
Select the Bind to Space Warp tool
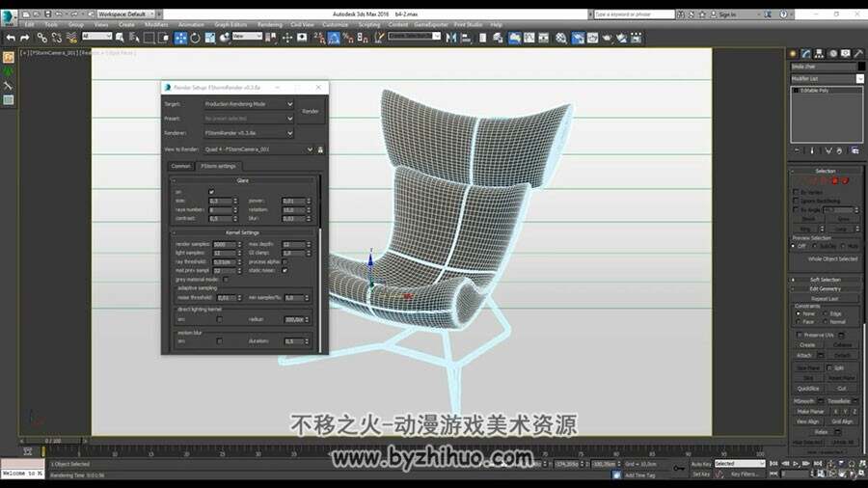pyautogui.click(x=71, y=38)
